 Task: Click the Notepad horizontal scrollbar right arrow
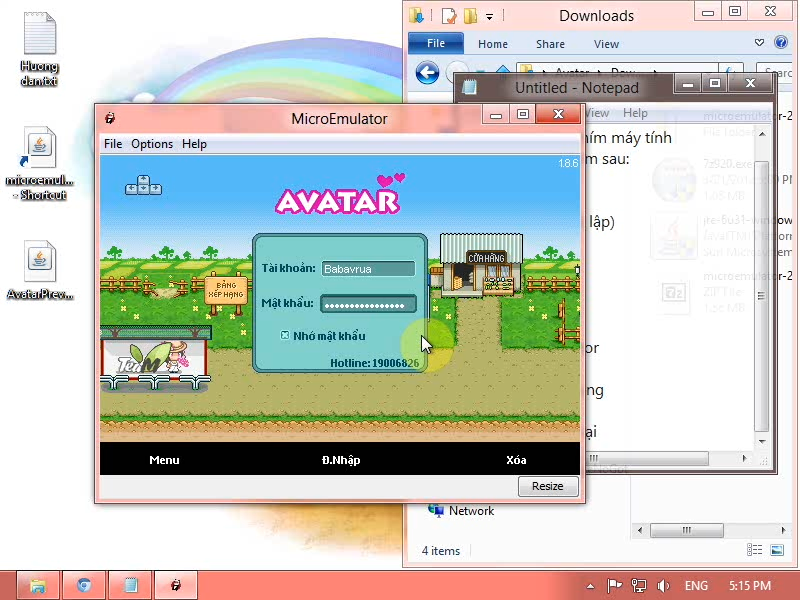744,458
